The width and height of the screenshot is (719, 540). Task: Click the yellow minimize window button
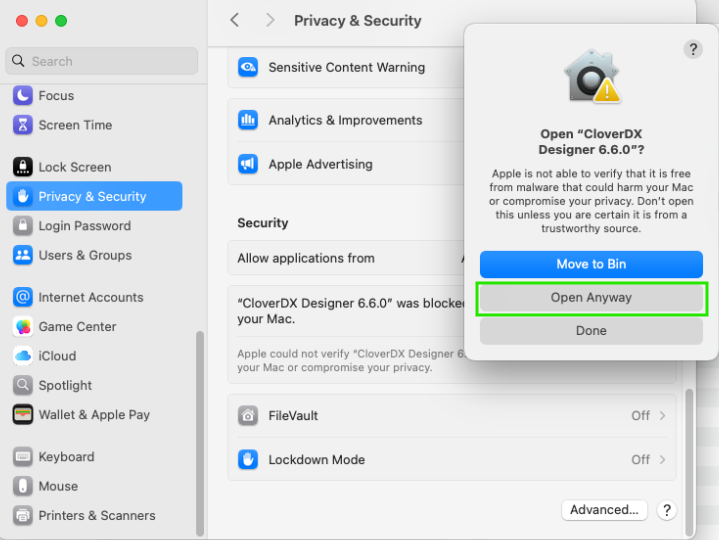41,21
